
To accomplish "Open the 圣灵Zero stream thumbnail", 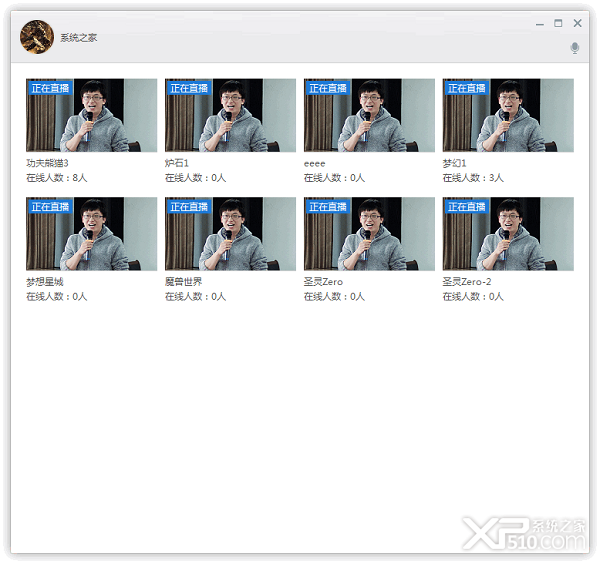I will tap(369, 234).
